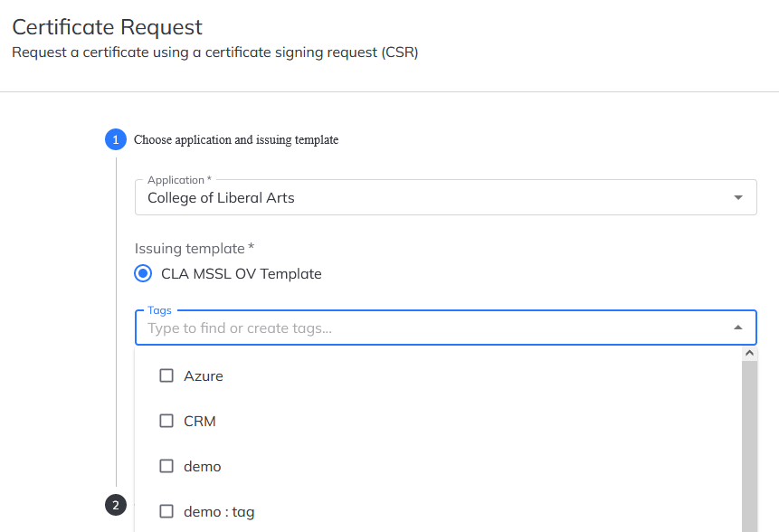The height and width of the screenshot is (532, 779).
Task: Click the "Choose application and issuing template" step label
Action: [x=235, y=139]
